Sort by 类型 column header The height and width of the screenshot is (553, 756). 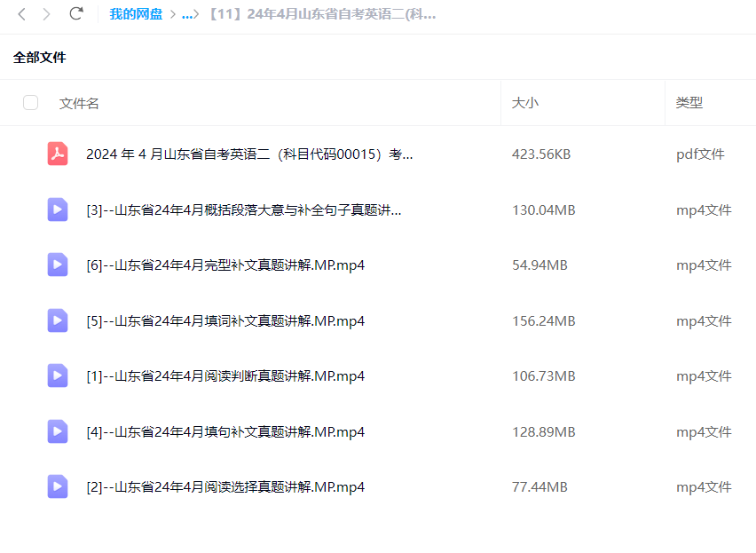pos(689,103)
